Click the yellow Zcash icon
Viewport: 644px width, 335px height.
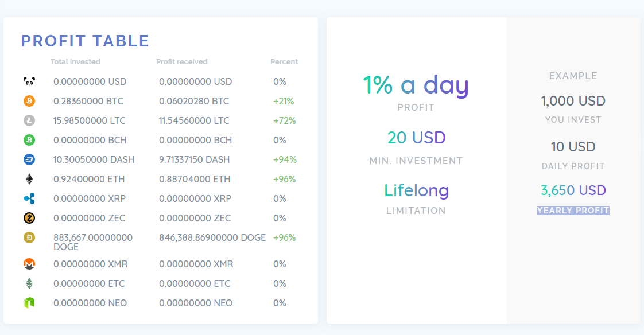click(x=29, y=218)
